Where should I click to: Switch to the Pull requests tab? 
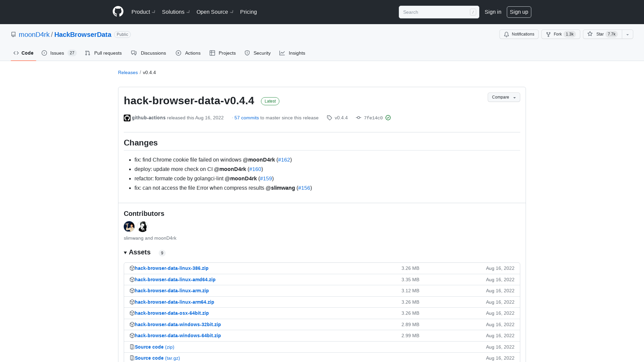click(103, 53)
